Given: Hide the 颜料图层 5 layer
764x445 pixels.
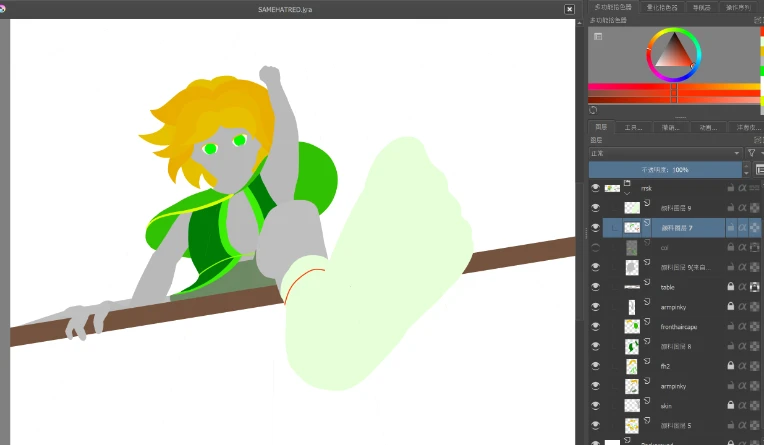Looking at the screenshot, I should click(595, 426).
